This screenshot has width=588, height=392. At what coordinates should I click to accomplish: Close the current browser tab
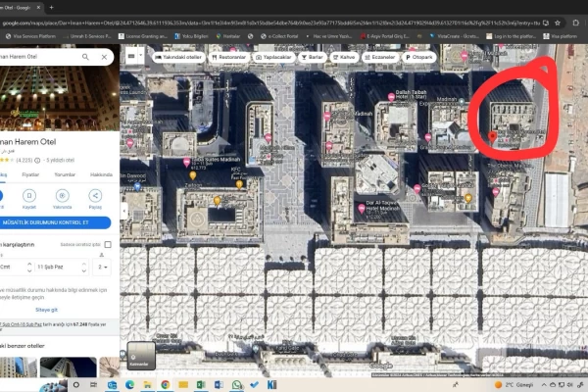click(38, 7)
